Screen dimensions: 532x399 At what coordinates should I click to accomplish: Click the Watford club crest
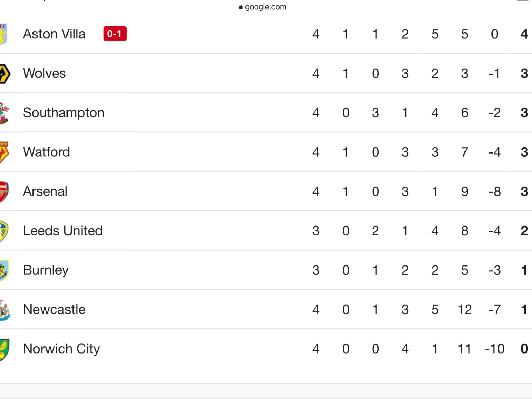pos(4,152)
